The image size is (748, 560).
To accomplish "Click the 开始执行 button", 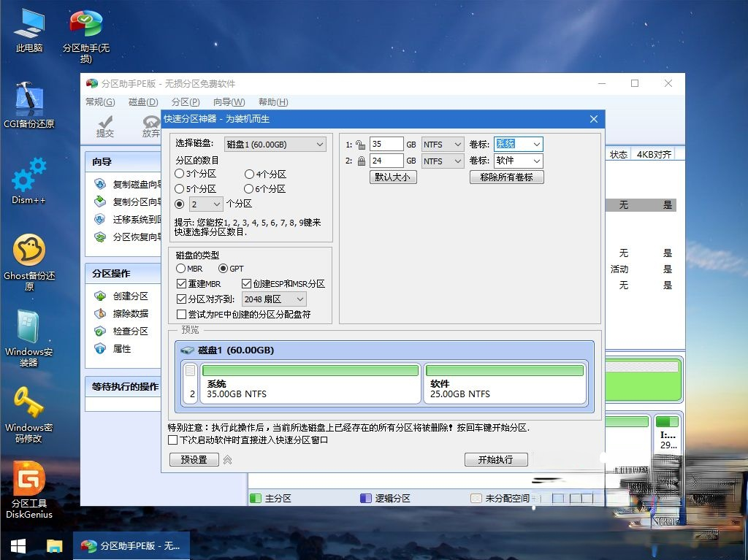I will pyautogui.click(x=496, y=459).
